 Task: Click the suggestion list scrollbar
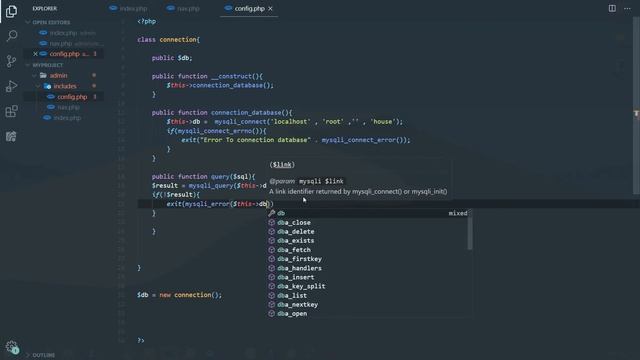470,233
